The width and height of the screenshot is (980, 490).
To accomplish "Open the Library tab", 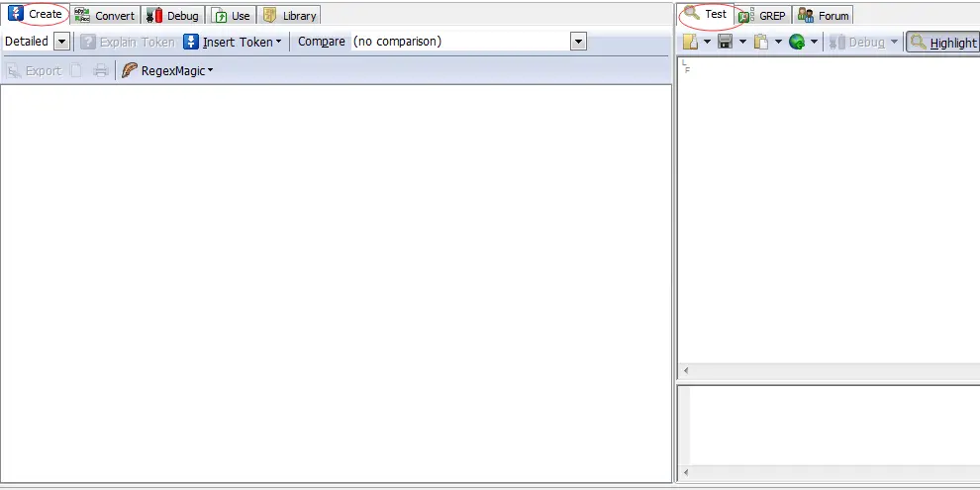I will (289, 16).
